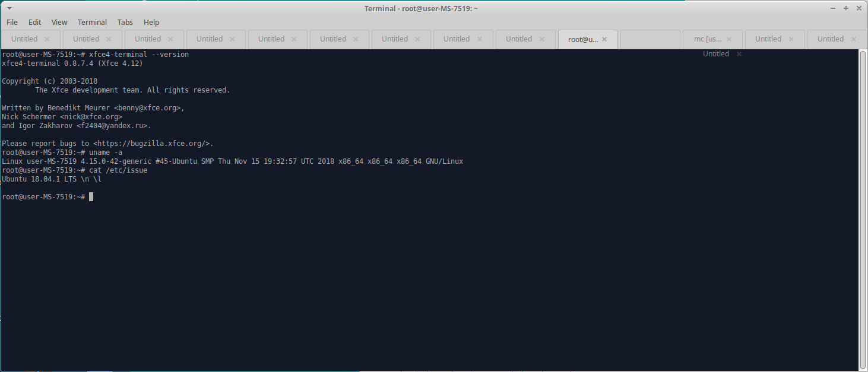Open the Edit menu

[35, 22]
